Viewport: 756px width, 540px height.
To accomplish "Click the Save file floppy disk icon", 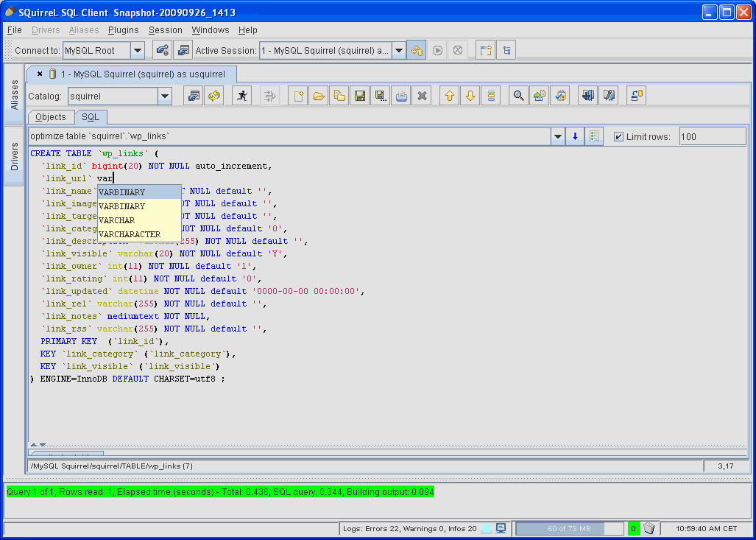I will pos(360,96).
